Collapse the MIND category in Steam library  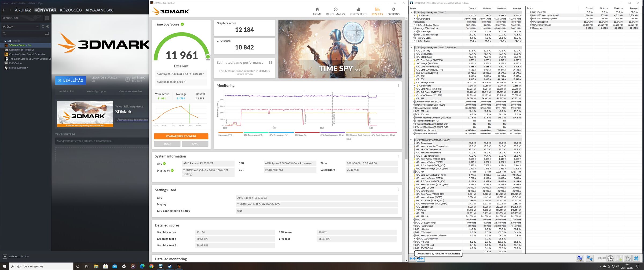tap(3, 41)
